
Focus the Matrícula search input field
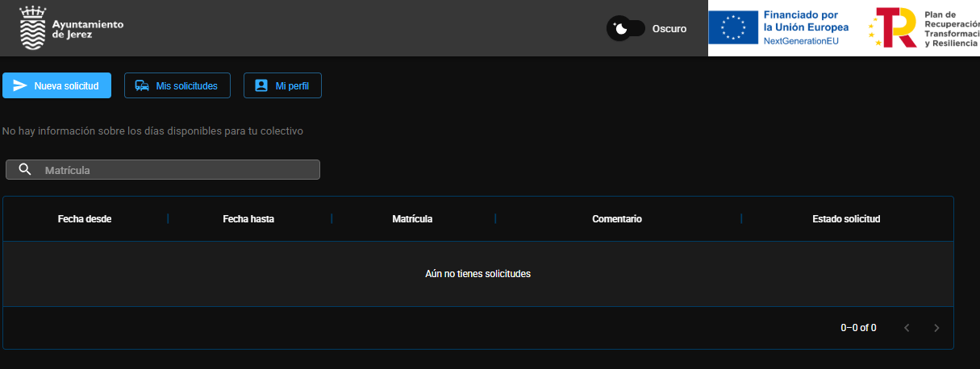coord(177,170)
